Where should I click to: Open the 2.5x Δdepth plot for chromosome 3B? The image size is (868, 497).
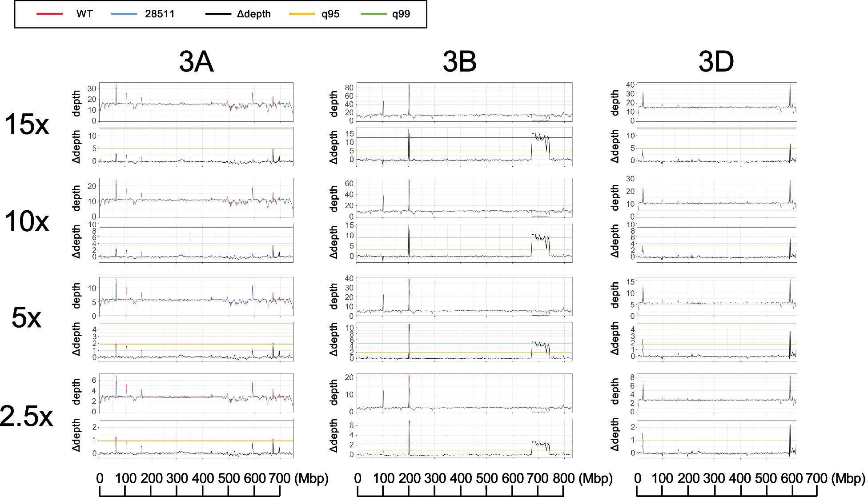coord(464,438)
